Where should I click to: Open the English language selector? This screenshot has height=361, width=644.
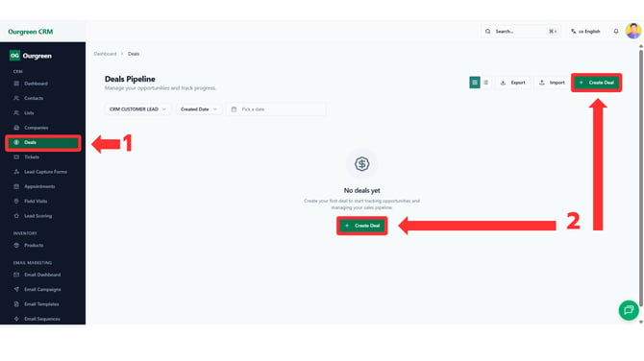point(585,31)
